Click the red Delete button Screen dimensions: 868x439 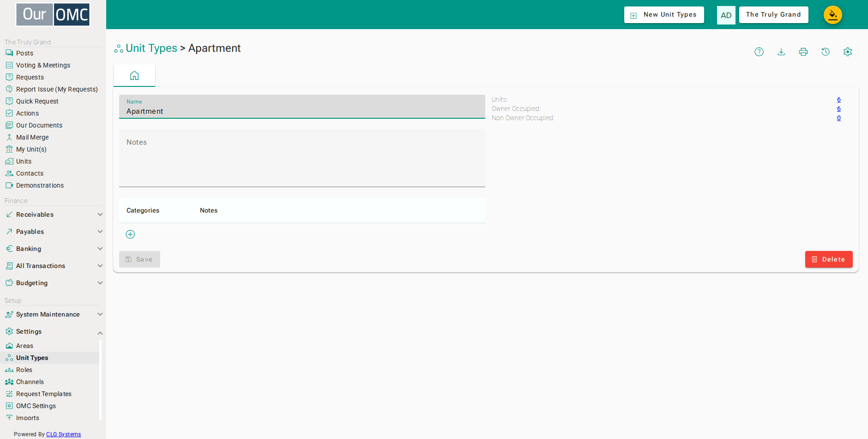829,259
